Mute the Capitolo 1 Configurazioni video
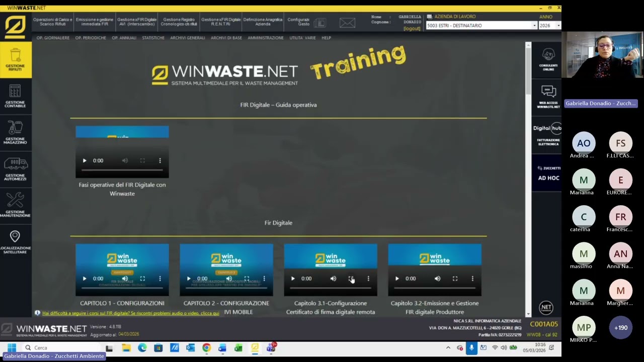644x362 pixels. tap(125, 279)
